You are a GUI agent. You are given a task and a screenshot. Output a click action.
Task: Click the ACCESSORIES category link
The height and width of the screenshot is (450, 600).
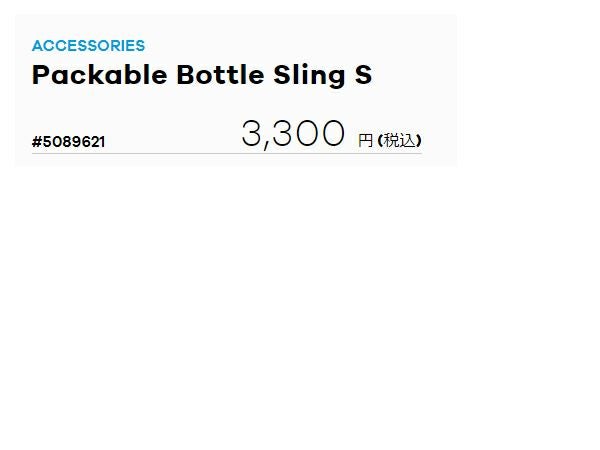(x=88, y=46)
